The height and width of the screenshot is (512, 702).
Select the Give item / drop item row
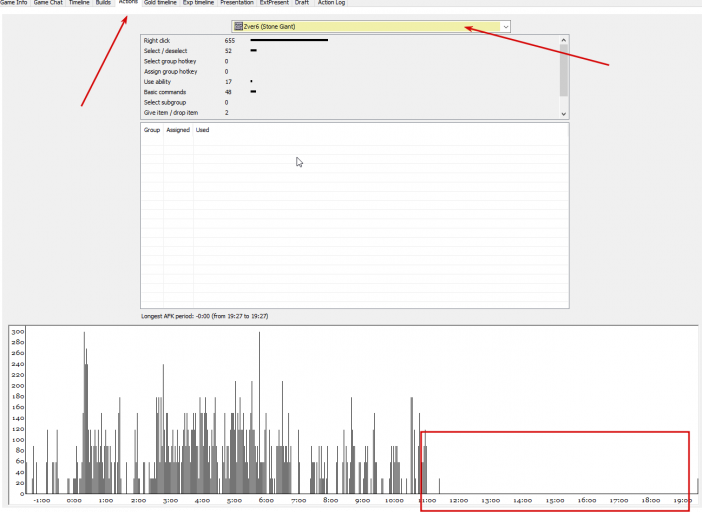pos(350,112)
